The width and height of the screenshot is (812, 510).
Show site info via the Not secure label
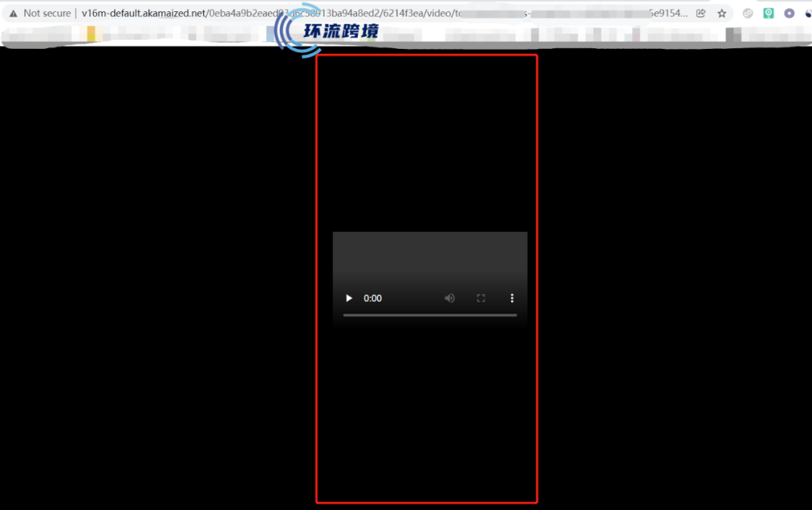47,13
